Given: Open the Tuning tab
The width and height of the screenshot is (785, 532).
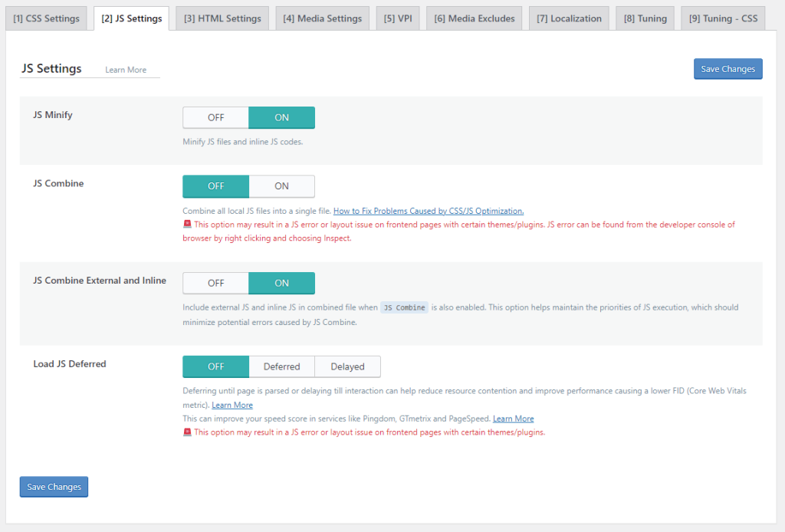Looking at the screenshot, I should click(x=645, y=18).
